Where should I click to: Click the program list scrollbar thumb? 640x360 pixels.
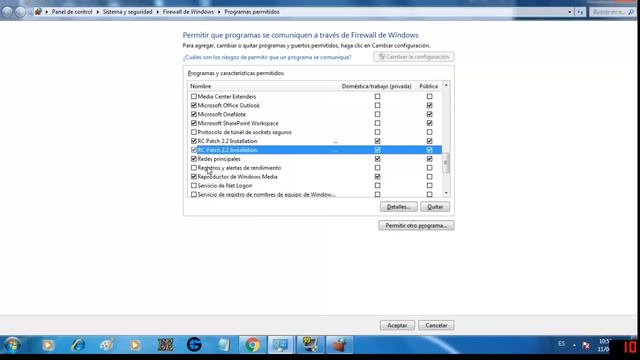[446, 163]
